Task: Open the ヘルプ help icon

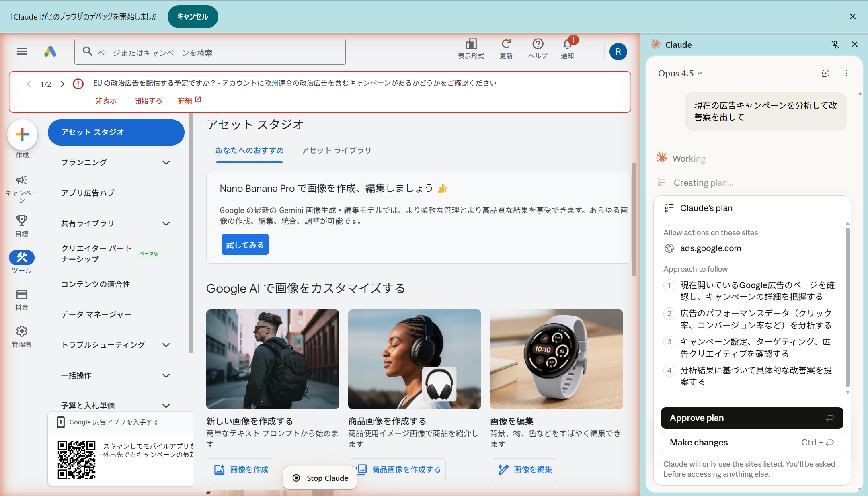Action: 538,44
